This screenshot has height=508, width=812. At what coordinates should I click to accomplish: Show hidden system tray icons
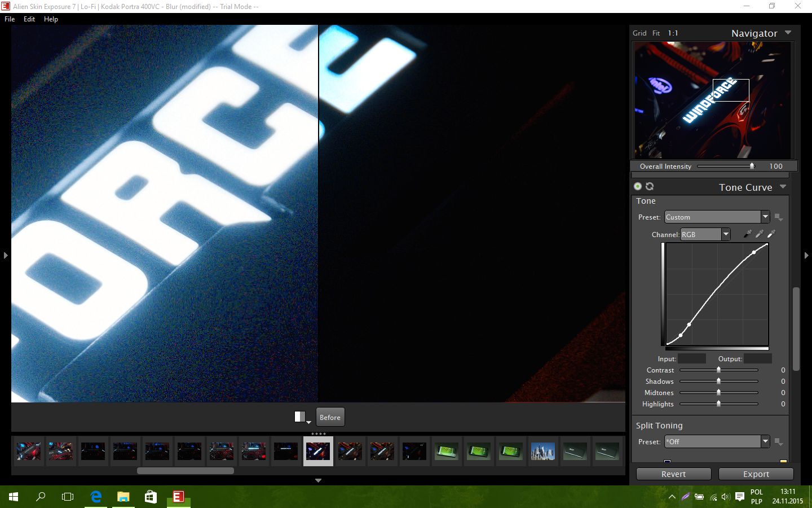tap(672, 497)
